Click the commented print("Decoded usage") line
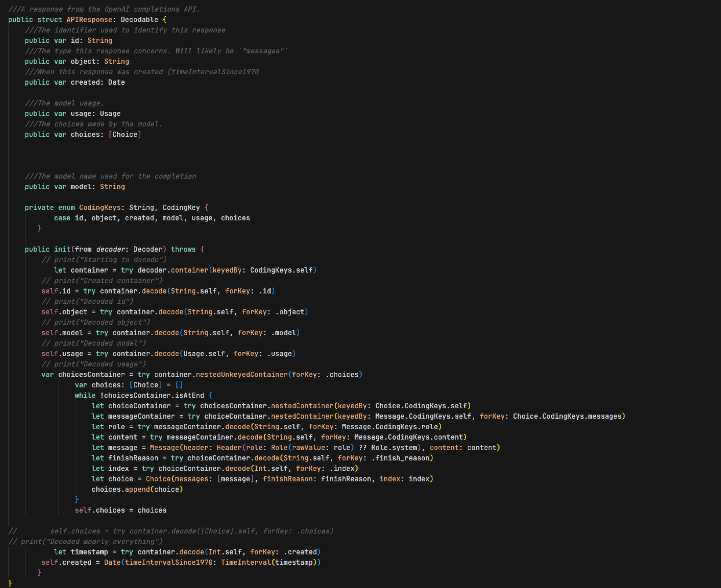721x588 pixels. [x=94, y=364]
